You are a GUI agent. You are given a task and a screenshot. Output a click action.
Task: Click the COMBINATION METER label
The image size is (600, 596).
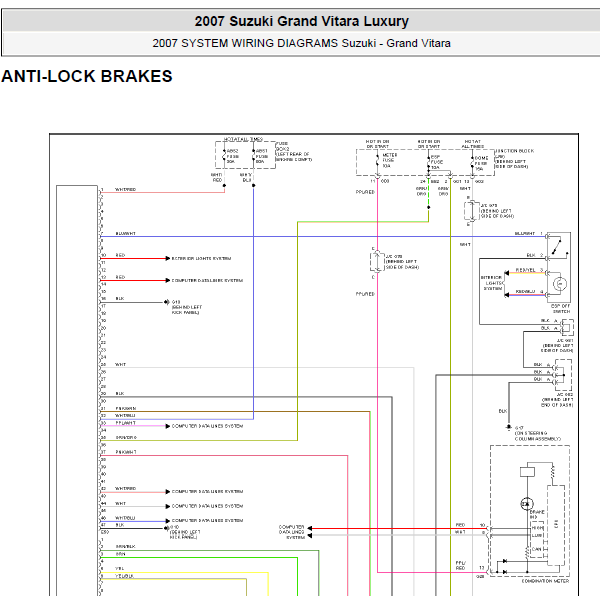545,581
